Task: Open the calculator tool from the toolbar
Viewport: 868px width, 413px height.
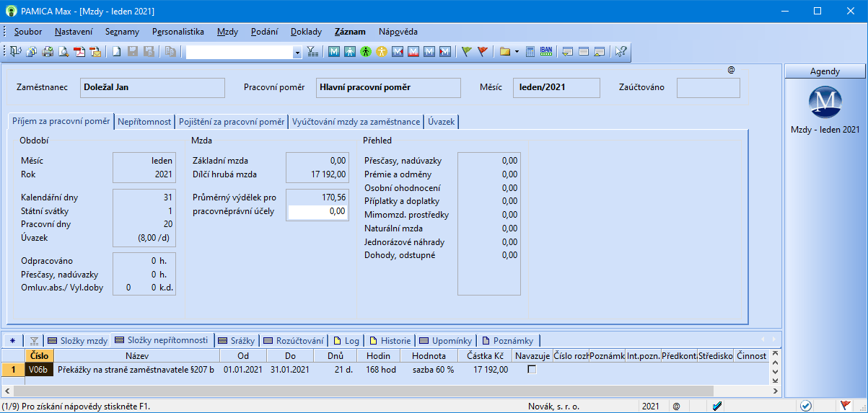Action: pos(530,52)
